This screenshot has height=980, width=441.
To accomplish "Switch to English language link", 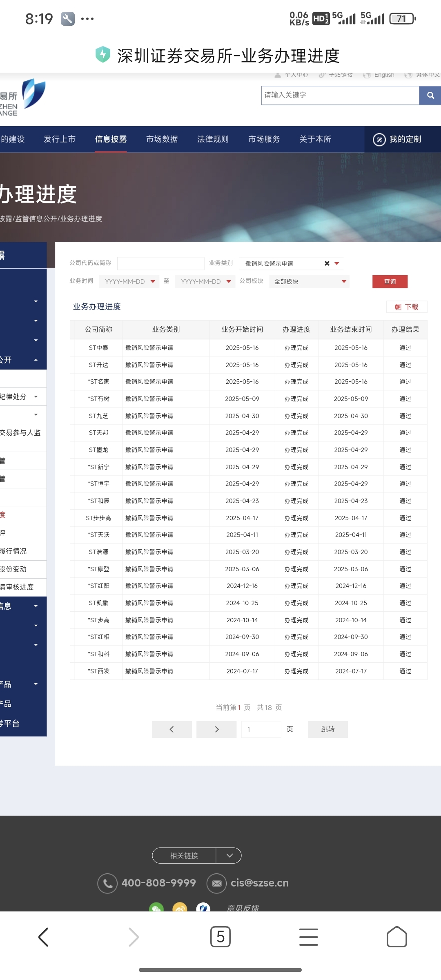I will pyautogui.click(x=384, y=75).
